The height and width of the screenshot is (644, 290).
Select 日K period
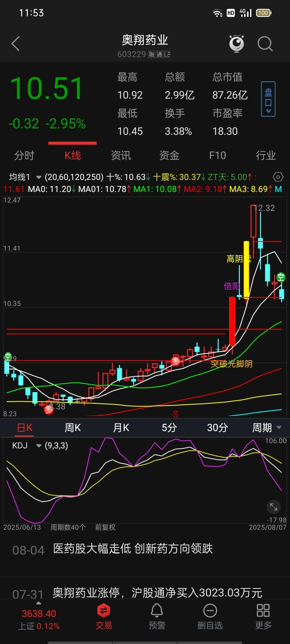tap(25, 427)
